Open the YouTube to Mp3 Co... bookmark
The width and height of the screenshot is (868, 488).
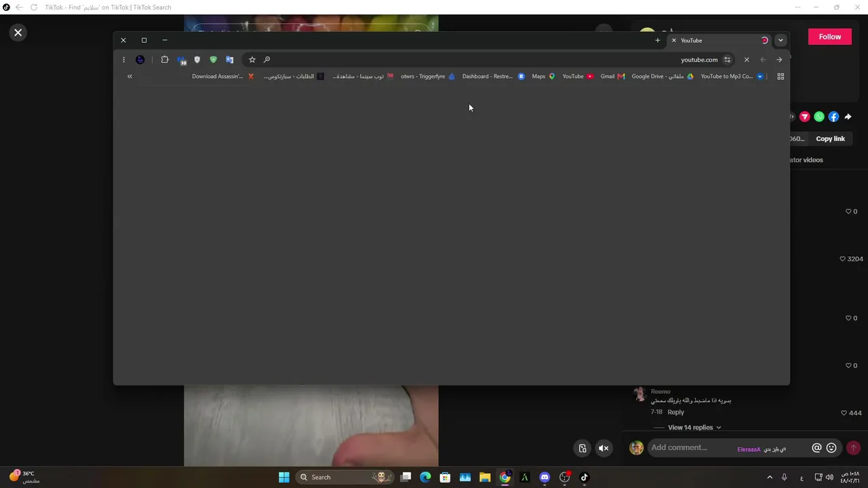[x=732, y=77]
